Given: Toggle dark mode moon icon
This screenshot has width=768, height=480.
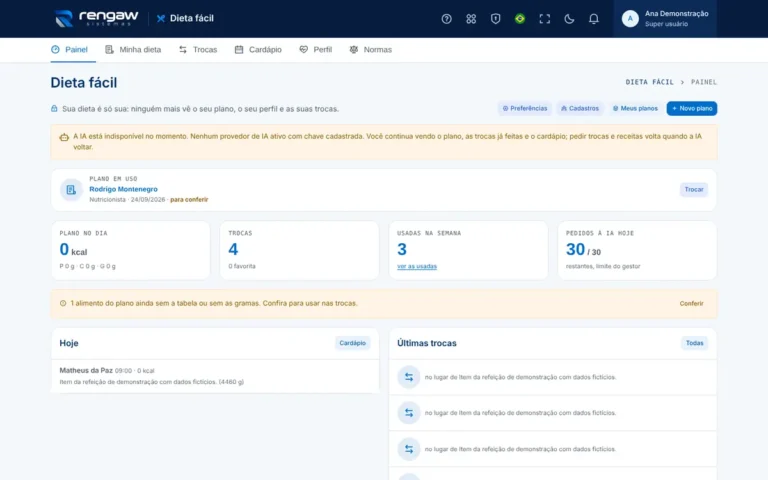Looking at the screenshot, I should [569, 19].
